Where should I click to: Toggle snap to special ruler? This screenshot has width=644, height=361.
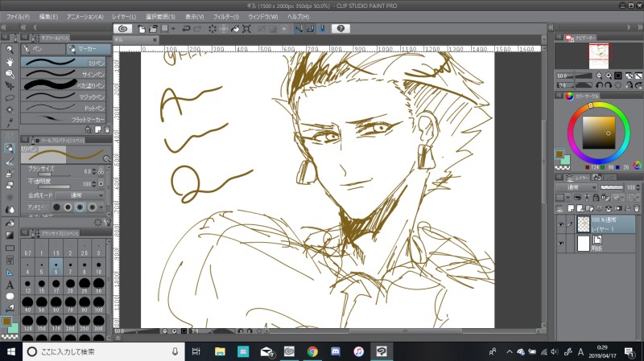[x=311, y=29]
